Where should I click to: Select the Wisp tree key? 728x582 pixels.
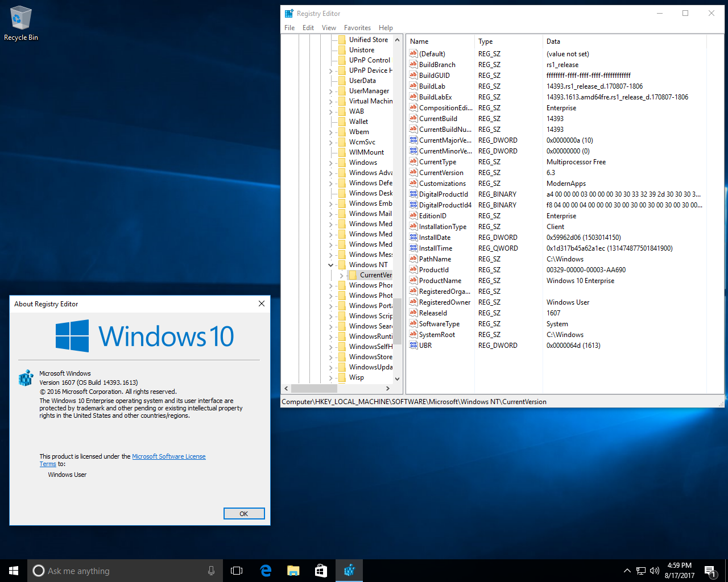coord(357,377)
